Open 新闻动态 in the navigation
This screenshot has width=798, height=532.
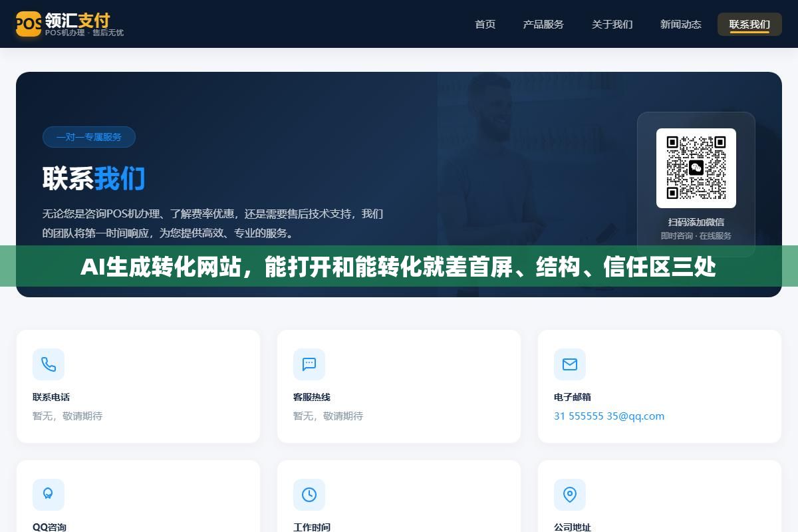[681, 24]
